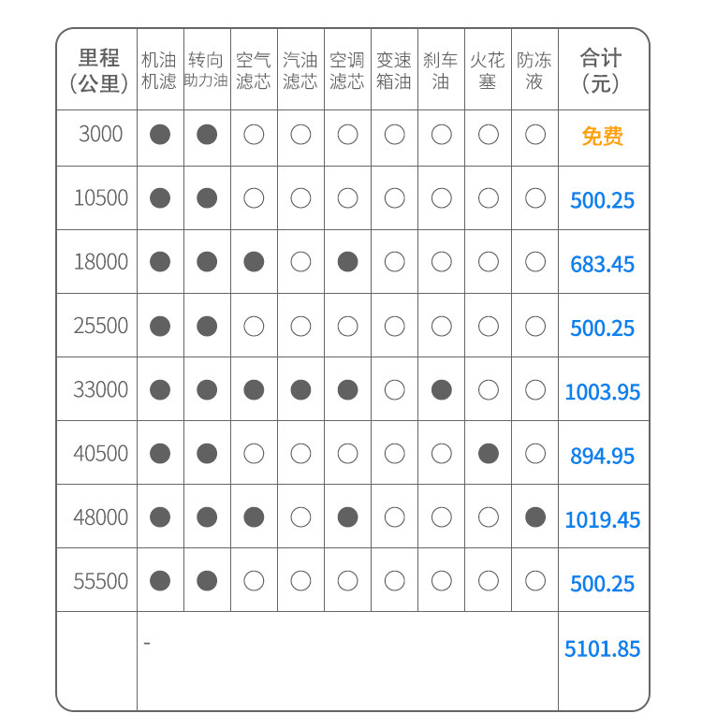Select the empty 防冻液 circle at 3000 km
Image resolution: width=702 pixels, height=728 pixels.
(534, 135)
